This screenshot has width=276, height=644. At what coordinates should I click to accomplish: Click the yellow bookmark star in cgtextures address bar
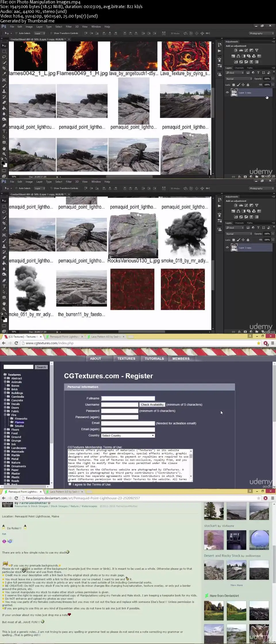click(x=258, y=343)
